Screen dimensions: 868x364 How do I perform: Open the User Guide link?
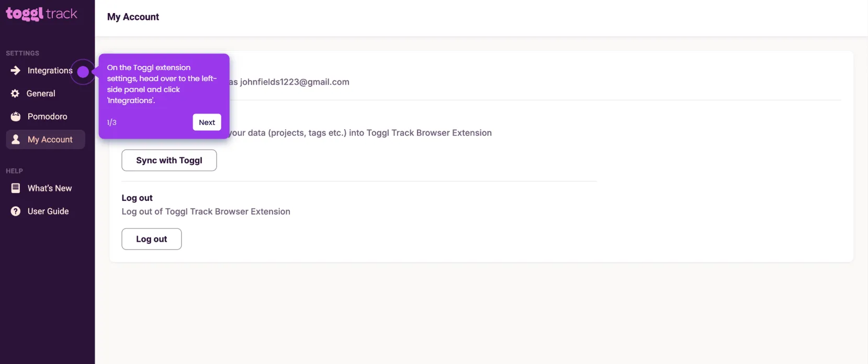pyautogui.click(x=48, y=211)
